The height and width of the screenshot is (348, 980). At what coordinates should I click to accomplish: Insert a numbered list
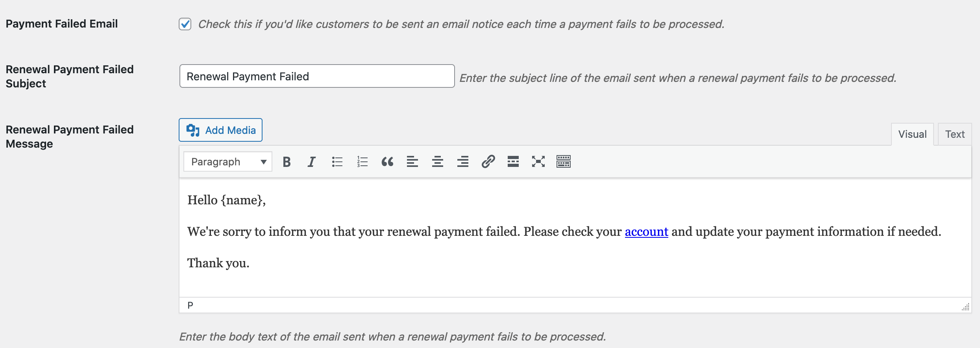coord(362,162)
